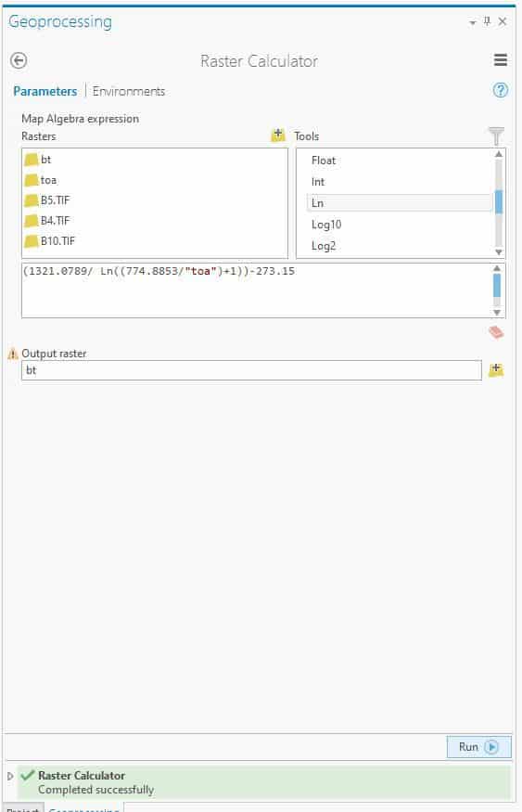Choose the Log2 tool

coord(324,246)
